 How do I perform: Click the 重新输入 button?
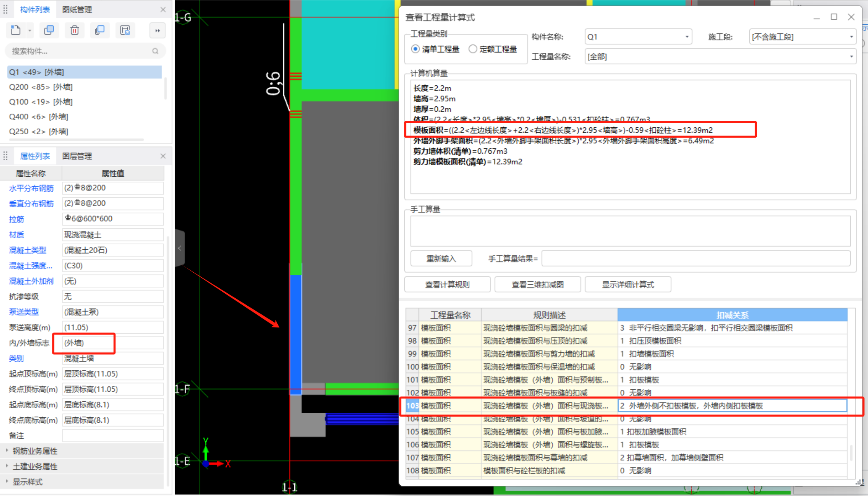(441, 259)
